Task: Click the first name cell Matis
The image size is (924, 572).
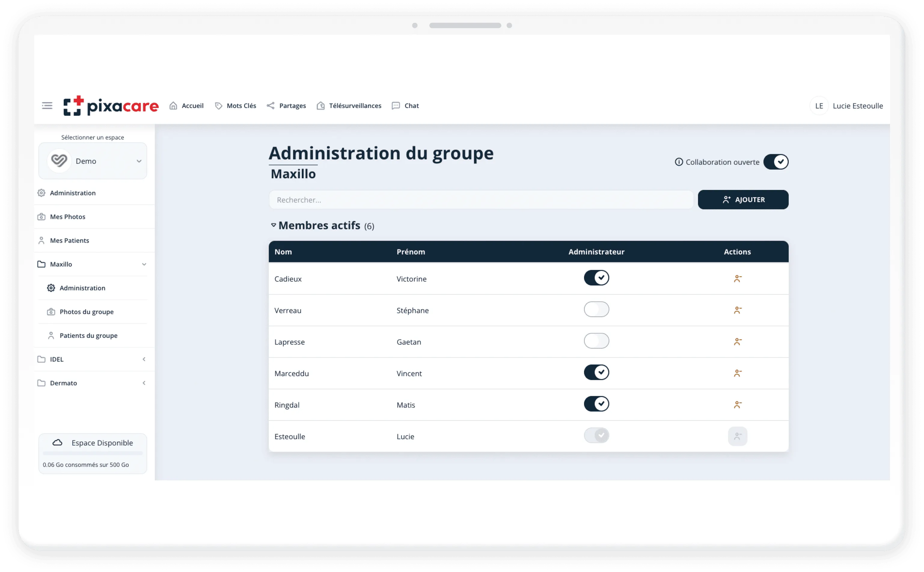Action: pyautogui.click(x=406, y=405)
